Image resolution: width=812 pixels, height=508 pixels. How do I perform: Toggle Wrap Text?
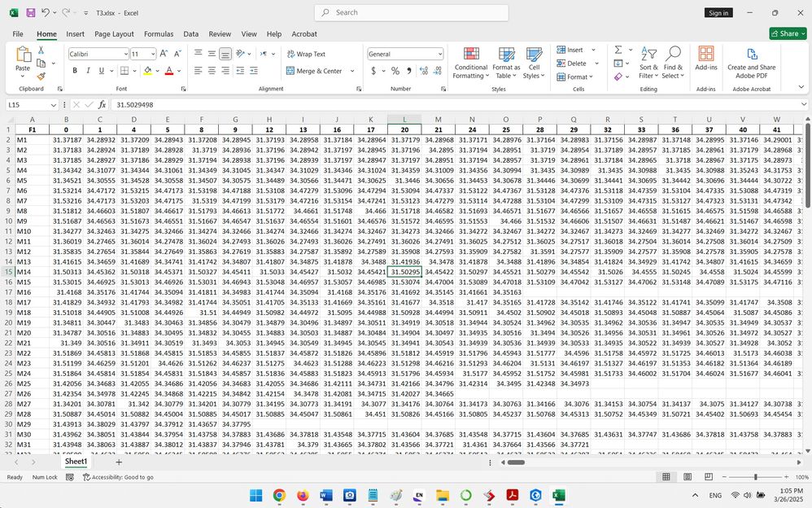(306, 54)
